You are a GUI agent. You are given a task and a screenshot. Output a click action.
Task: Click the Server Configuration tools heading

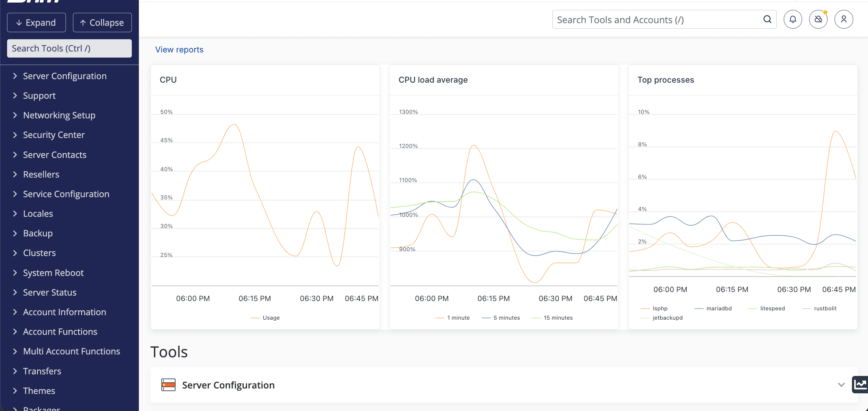click(x=228, y=385)
